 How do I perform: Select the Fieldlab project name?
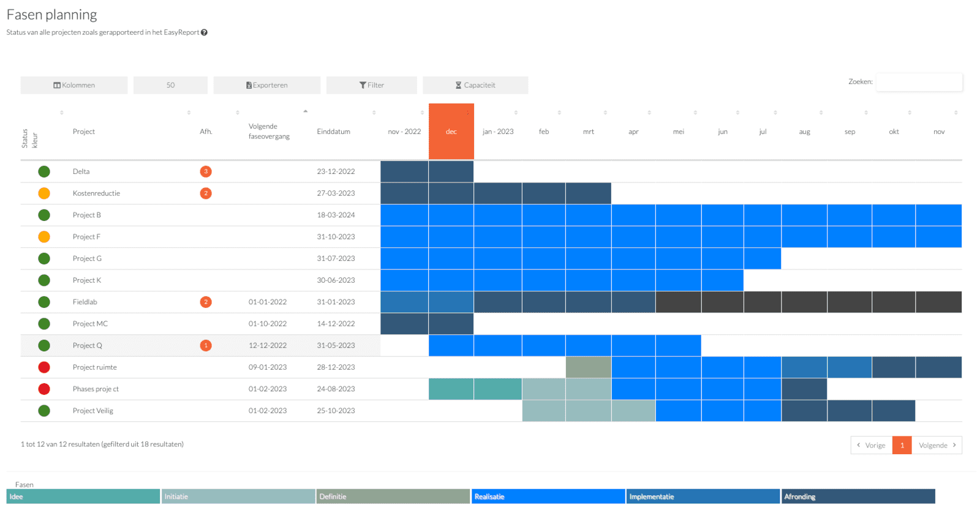pyautogui.click(x=85, y=302)
